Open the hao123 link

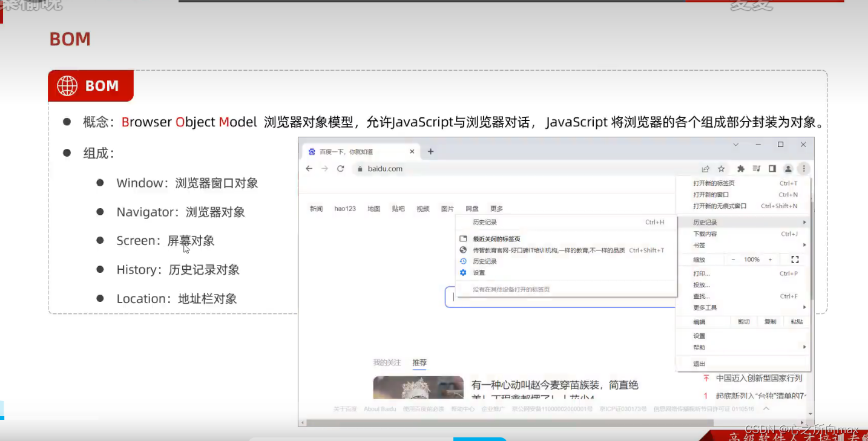[x=345, y=208]
